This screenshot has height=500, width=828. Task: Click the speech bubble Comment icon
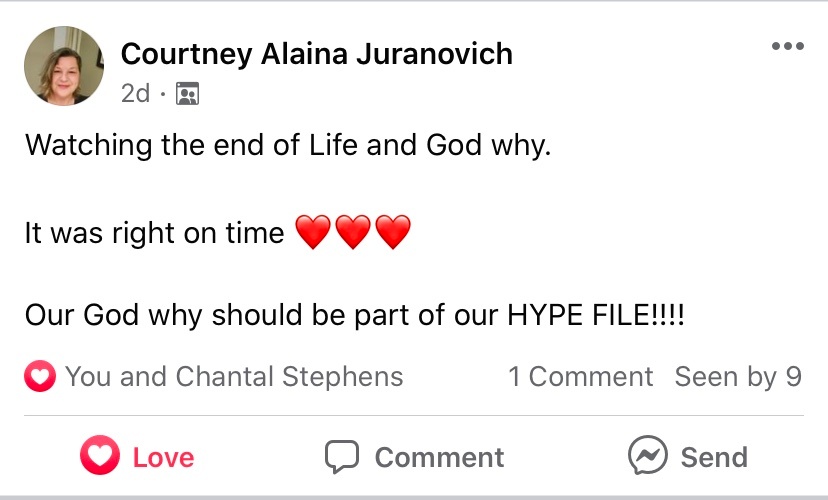(342, 457)
